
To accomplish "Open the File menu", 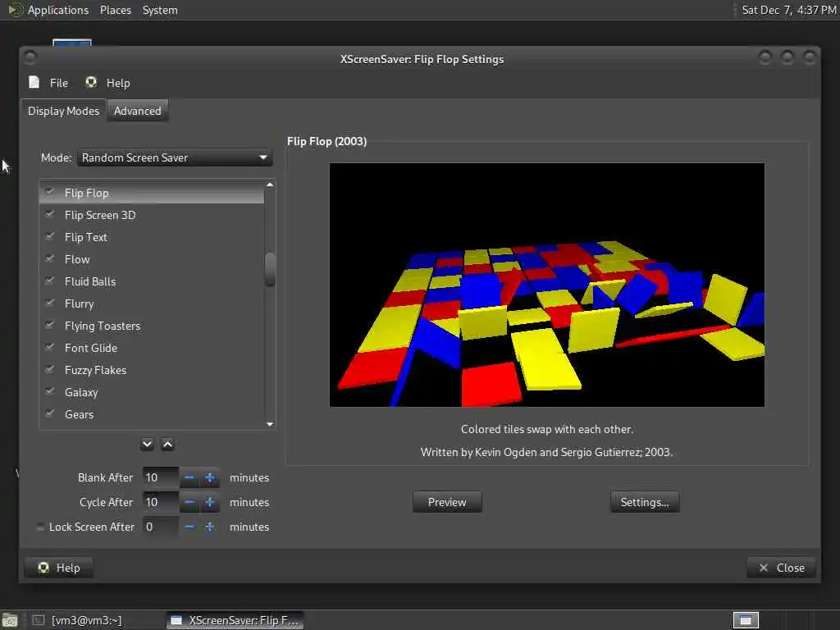I will tap(48, 83).
